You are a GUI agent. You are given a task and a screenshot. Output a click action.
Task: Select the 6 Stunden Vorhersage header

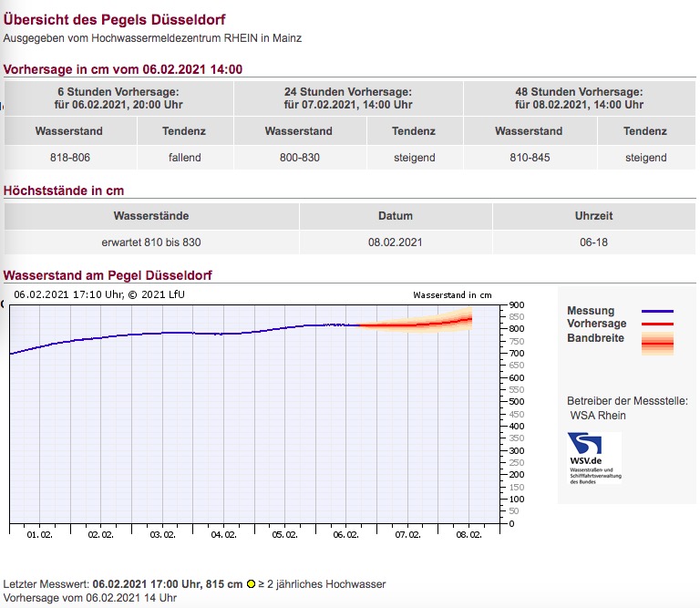(x=118, y=98)
